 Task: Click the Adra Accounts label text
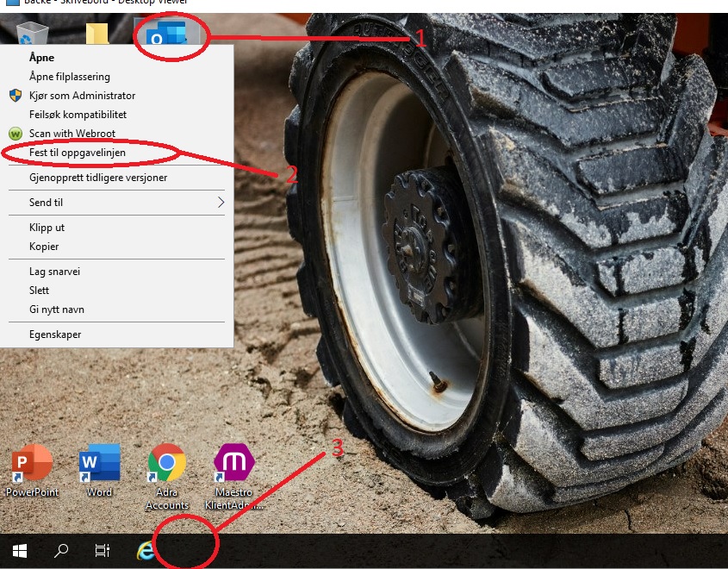point(166,499)
